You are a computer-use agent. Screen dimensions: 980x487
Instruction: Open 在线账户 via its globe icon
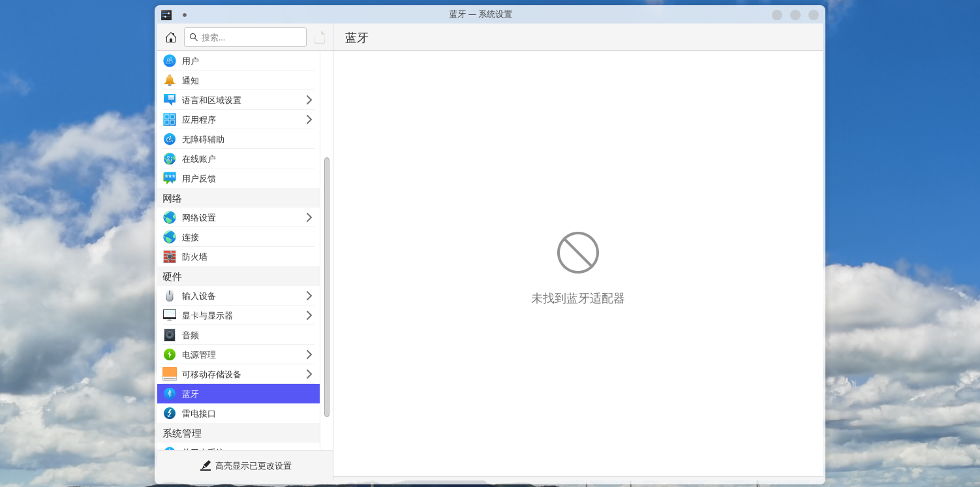(x=170, y=158)
